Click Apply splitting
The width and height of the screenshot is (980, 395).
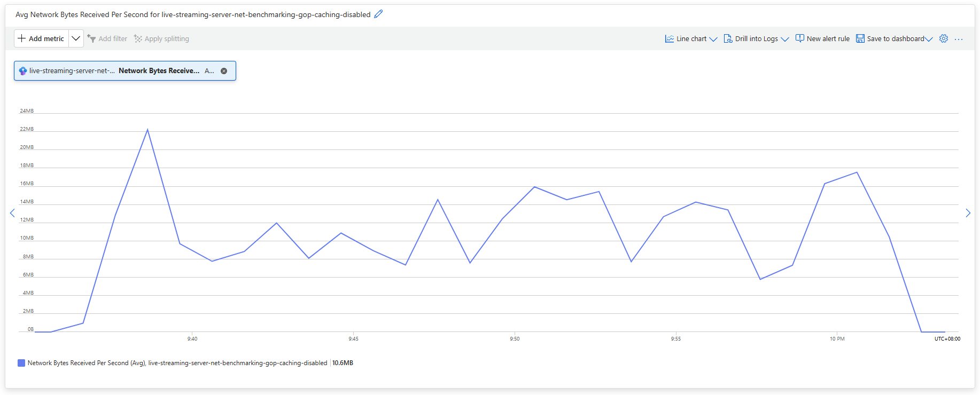[161, 38]
